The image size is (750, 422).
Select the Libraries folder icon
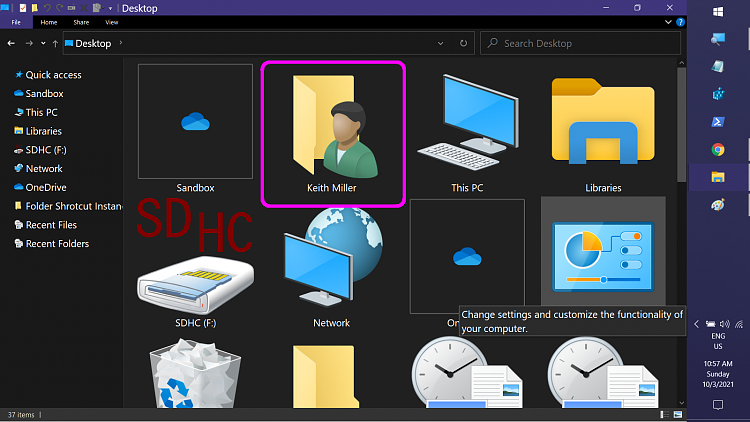click(603, 122)
